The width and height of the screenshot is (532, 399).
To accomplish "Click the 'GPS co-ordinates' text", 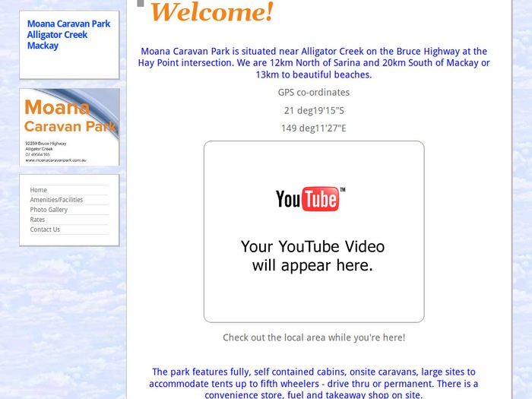I will (314, 92).
